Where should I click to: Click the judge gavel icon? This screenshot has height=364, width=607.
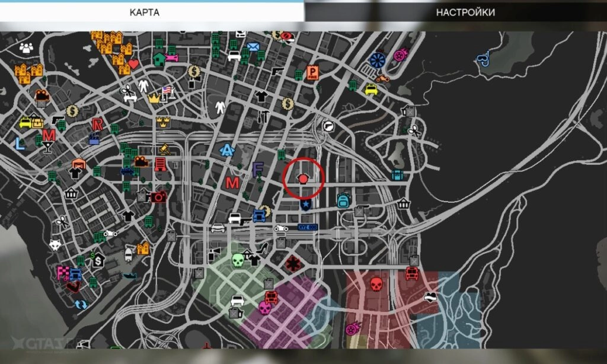[165, 149]
